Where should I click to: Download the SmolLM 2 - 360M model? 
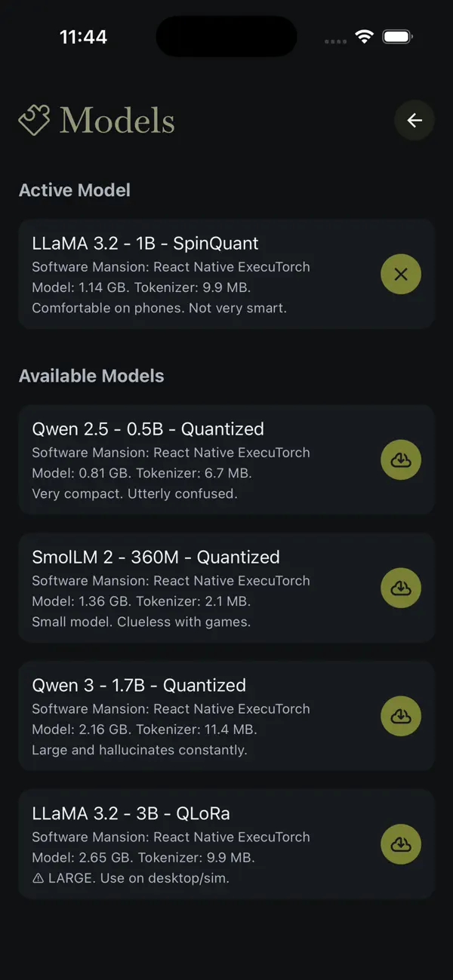click(401, 588)
